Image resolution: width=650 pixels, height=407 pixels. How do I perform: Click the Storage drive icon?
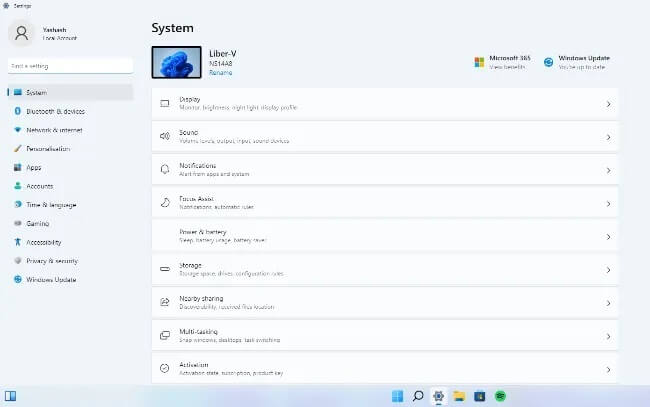click(x=165, y=269)
